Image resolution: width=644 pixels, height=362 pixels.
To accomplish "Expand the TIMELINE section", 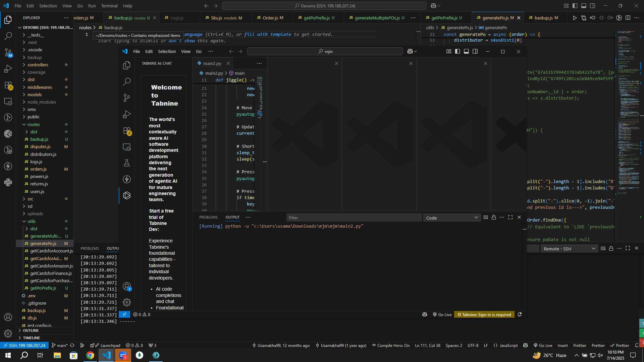I will click(45, 338).
